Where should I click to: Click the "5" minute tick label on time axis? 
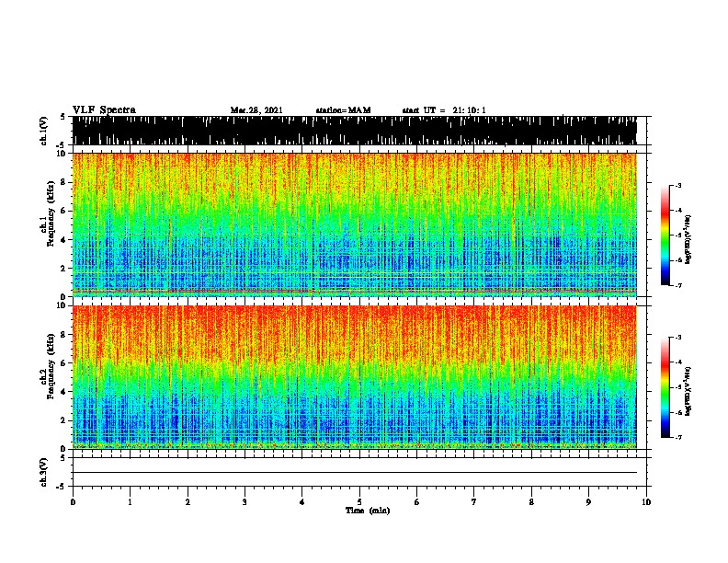click(x=359, y=502)
